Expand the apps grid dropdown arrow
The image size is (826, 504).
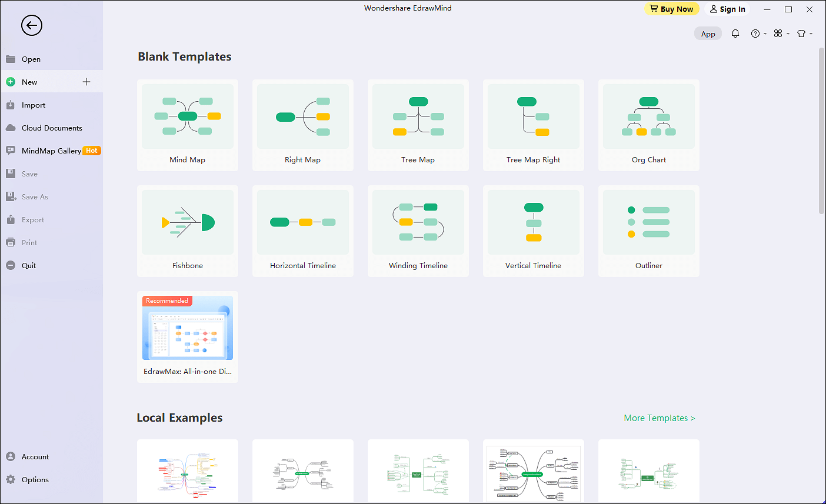[788, 34]
